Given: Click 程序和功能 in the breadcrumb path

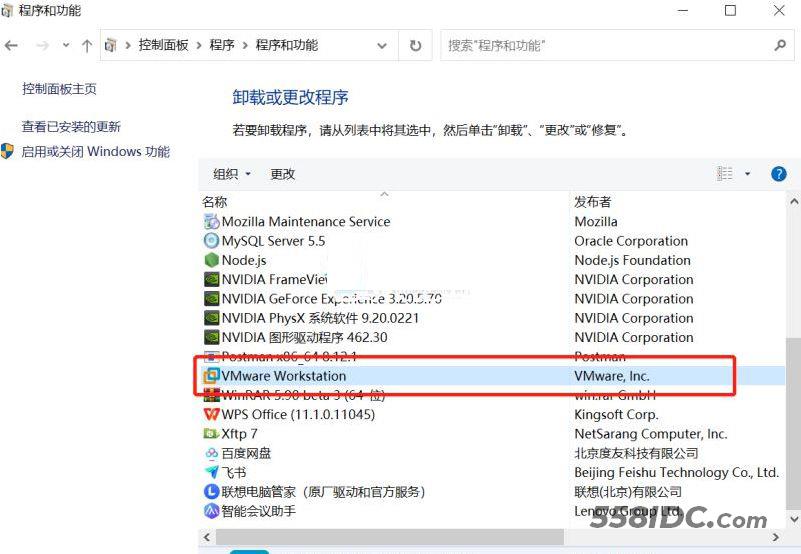Looking at the screenshot, I should [287, 45].
